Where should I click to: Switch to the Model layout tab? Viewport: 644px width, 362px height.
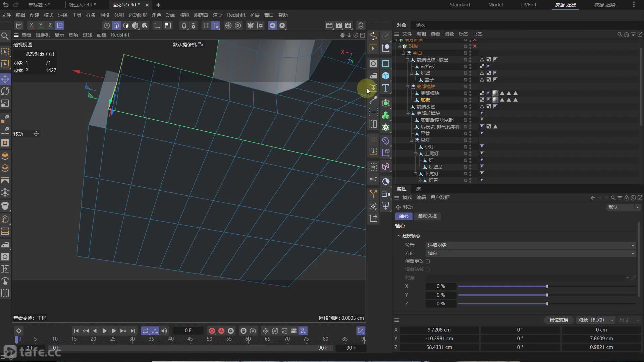(x=495, y=5)
